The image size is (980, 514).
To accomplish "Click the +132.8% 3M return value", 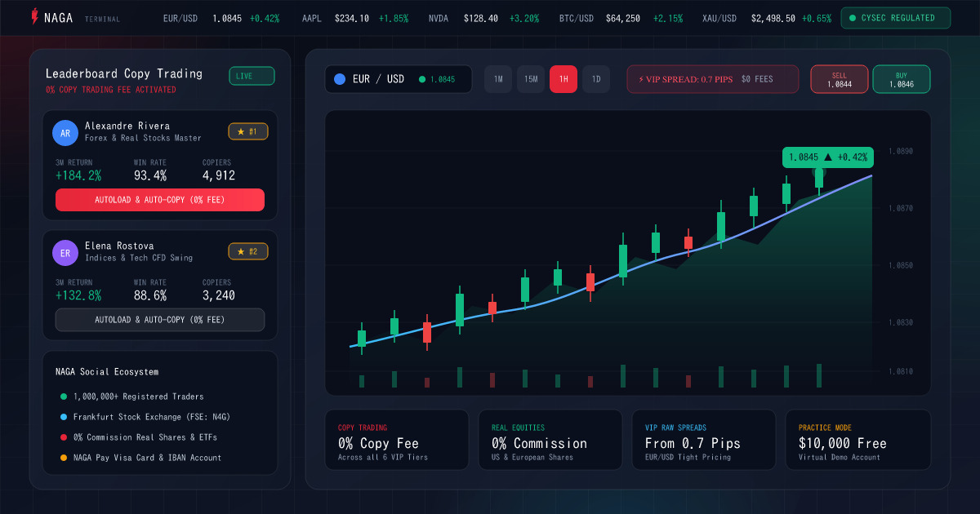I will 78,295.
